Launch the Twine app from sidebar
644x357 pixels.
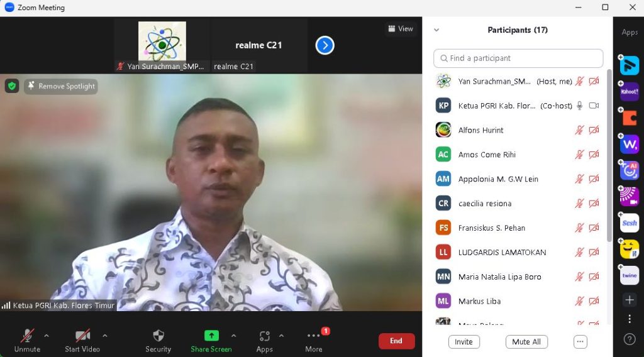[630, 275]
